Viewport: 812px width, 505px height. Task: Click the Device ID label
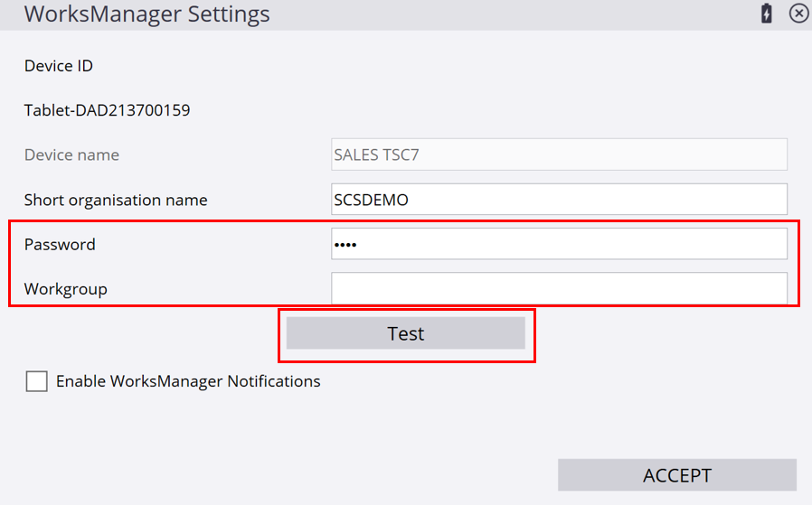[59, 66]
